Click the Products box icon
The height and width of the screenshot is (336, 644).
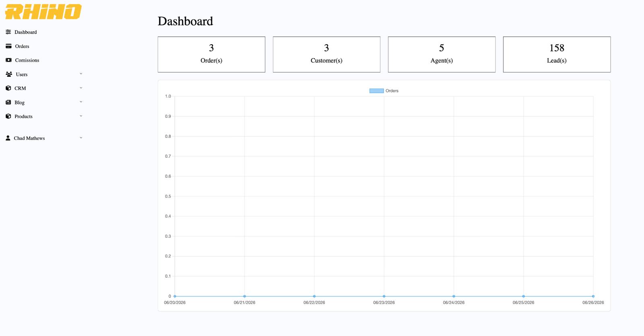pos(8,116)
